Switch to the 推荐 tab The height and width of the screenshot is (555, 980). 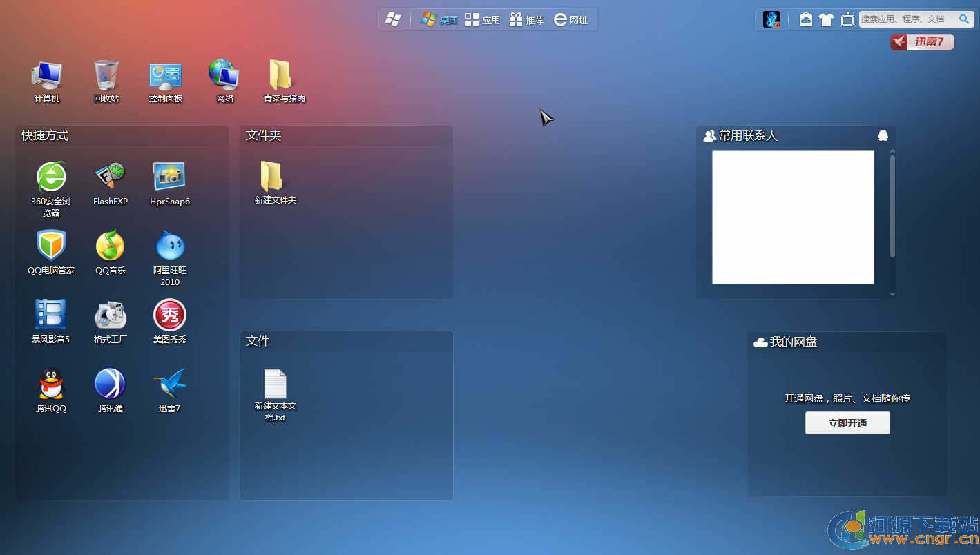pyautogui.click(x=526, y=20)
